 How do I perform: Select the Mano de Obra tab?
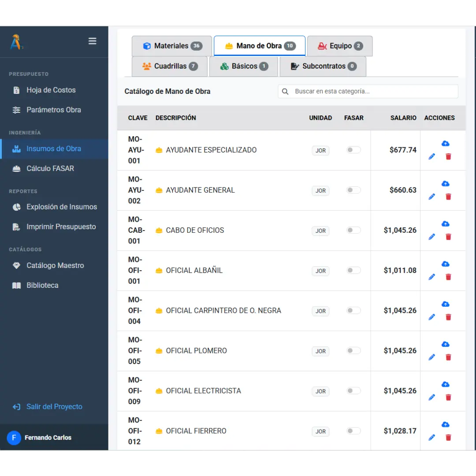click(260, 46)
